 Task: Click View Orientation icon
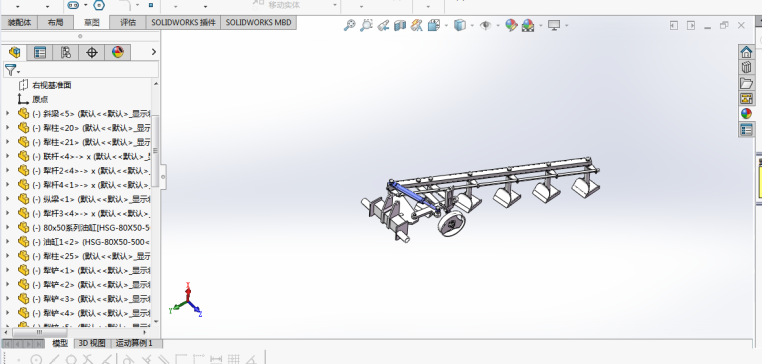[433, 25]
